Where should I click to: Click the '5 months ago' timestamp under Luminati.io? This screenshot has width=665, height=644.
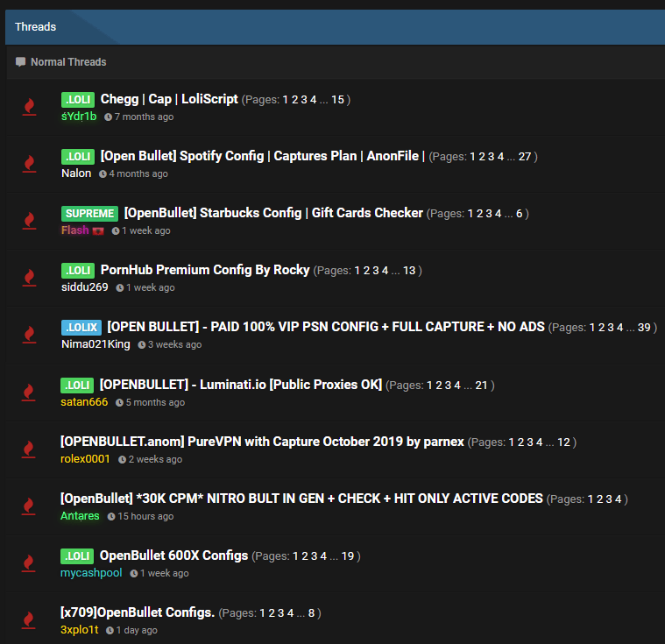point(155,402)
